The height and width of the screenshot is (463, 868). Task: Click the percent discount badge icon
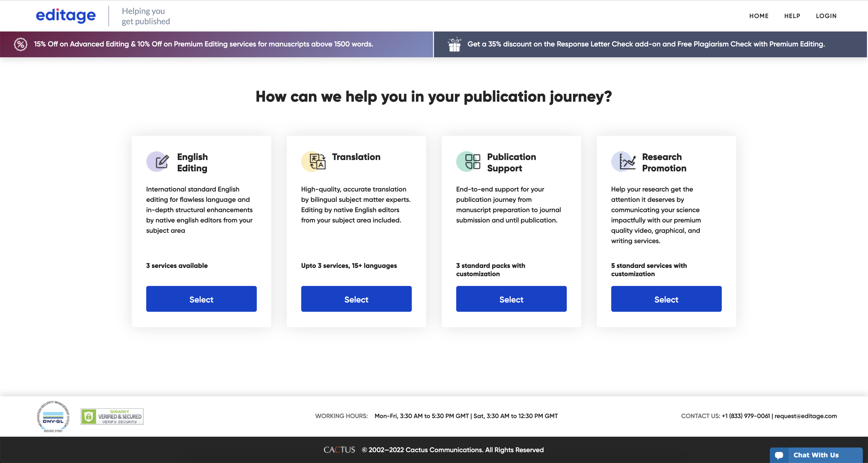21,44
